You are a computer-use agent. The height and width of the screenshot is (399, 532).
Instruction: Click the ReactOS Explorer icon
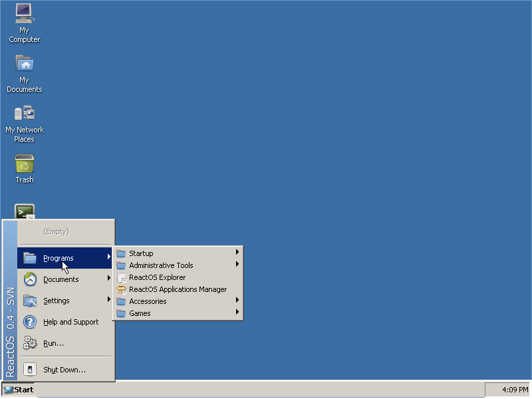point(122,277)
